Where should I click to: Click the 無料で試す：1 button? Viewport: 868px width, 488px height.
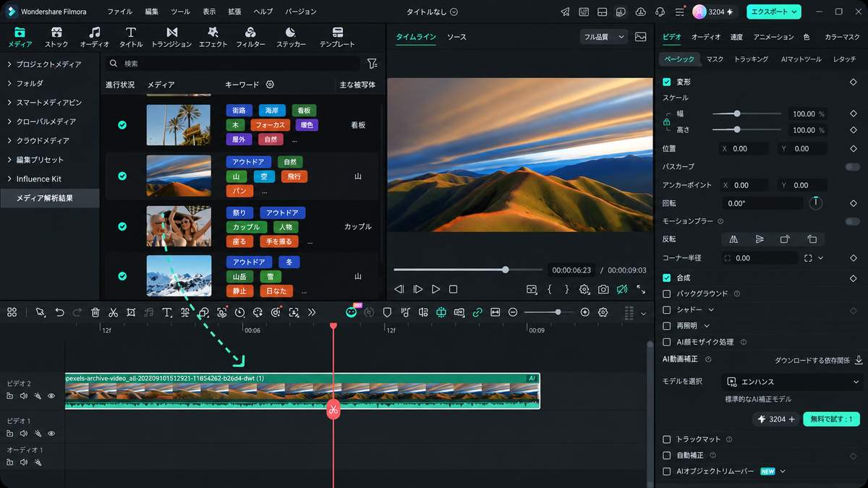pyautogui.click(x=831, y=419)
